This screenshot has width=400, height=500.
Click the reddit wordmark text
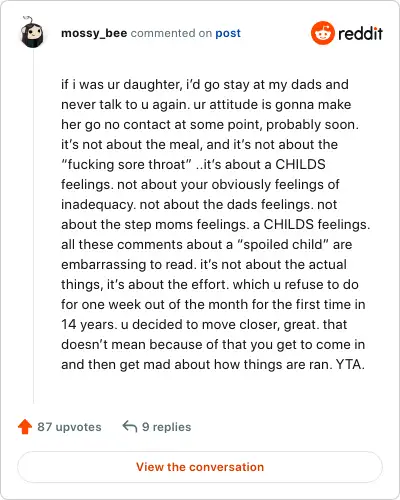(360, 33)
